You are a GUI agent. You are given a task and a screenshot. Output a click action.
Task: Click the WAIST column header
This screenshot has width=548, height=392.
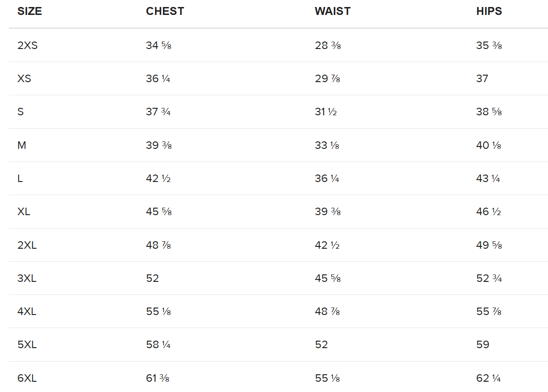pyautogui.click(x=332, y=11)
